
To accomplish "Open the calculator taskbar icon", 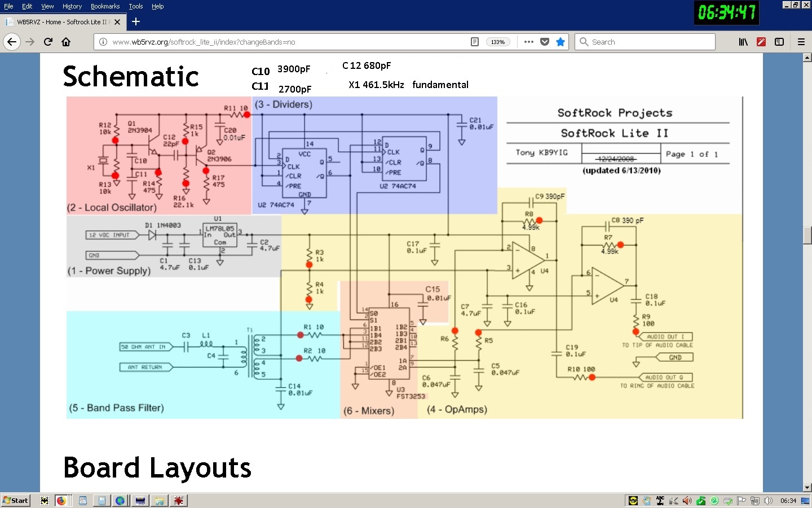I will (x=101, y=501).
